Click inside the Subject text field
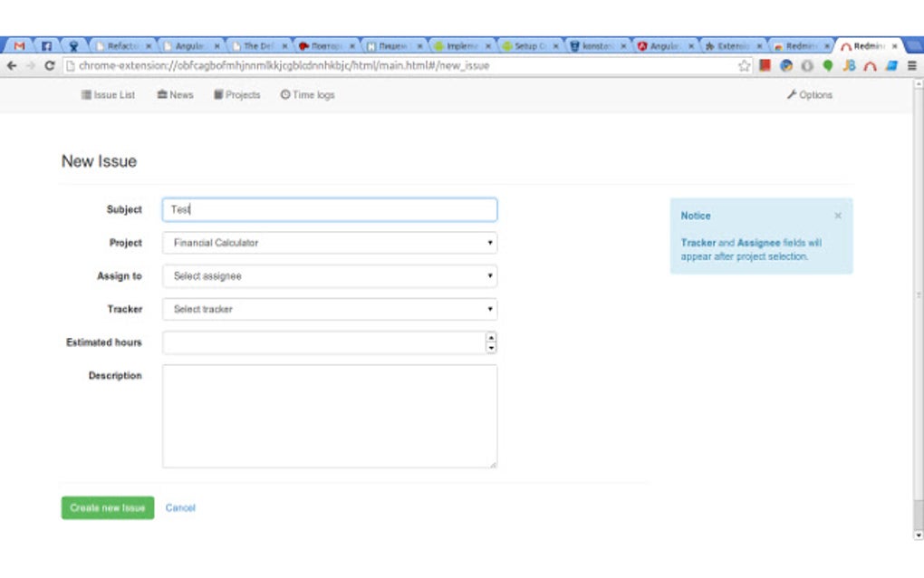The height and width of the screenshot is (578, 924). (x=329, y=209)
